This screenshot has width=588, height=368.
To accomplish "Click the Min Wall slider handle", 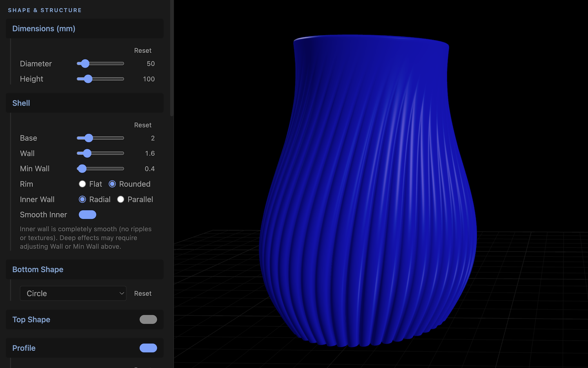I will pyautogui.click(x=82, y=168).
